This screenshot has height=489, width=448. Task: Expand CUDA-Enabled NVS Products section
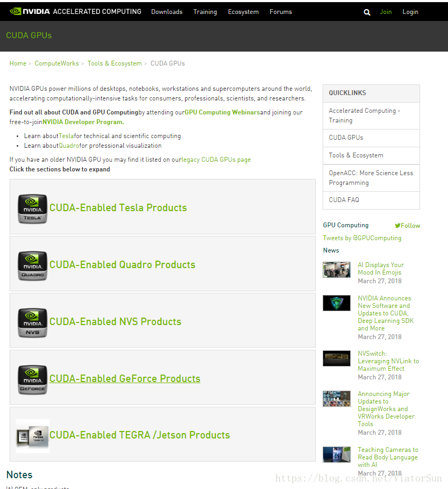tap(115, 321)
